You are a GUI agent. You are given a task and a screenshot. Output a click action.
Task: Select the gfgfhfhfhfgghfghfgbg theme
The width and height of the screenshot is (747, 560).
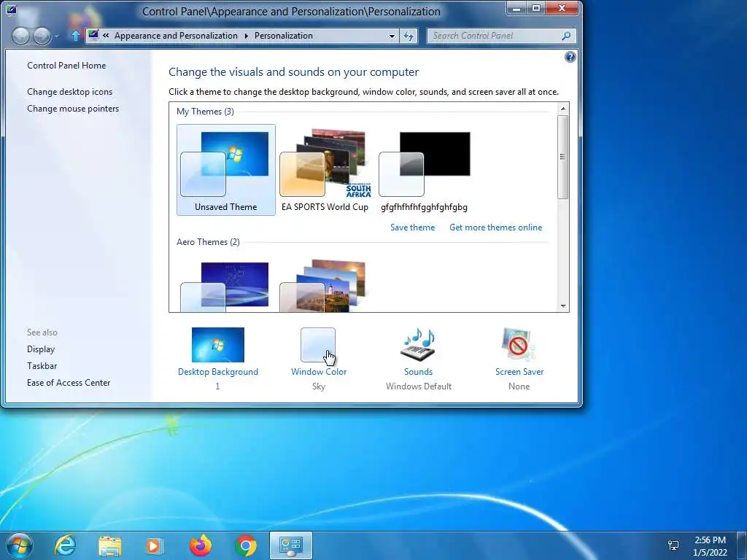click(x=424, y=169)
